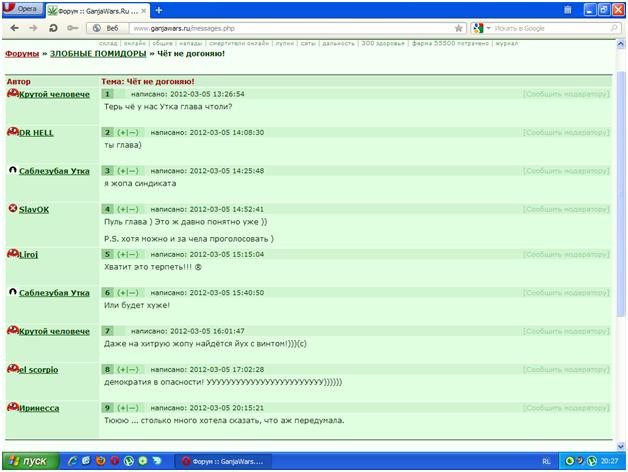Reload the page
The height and width of the screenshot is (472, 628).
[x=53, y=28]
